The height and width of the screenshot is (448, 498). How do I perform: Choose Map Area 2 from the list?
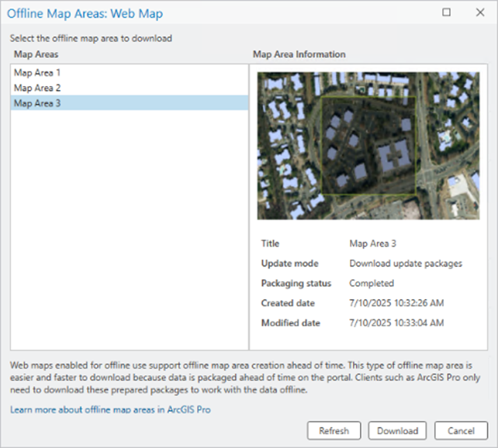pyautogui.click(x=37, y=88)
